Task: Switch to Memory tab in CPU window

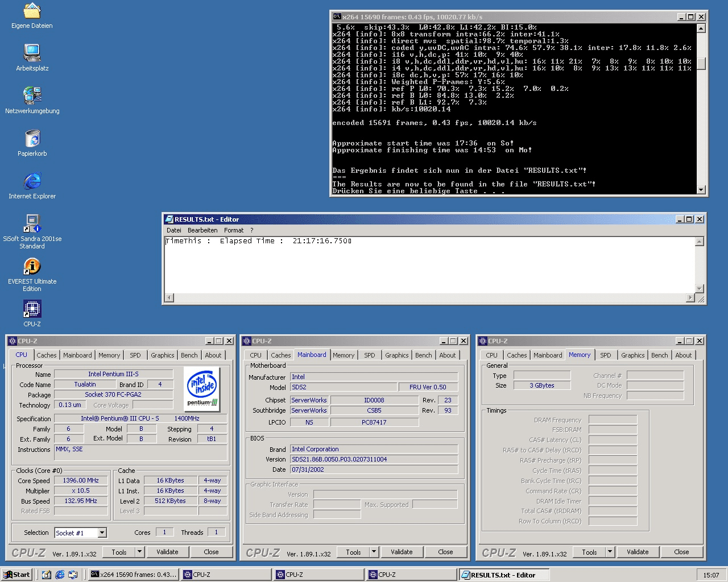Action: coord(109,355)
